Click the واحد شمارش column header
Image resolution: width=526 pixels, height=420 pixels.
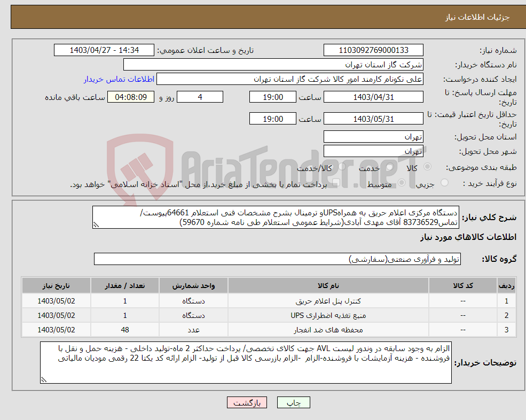click(x=193, y=286)
